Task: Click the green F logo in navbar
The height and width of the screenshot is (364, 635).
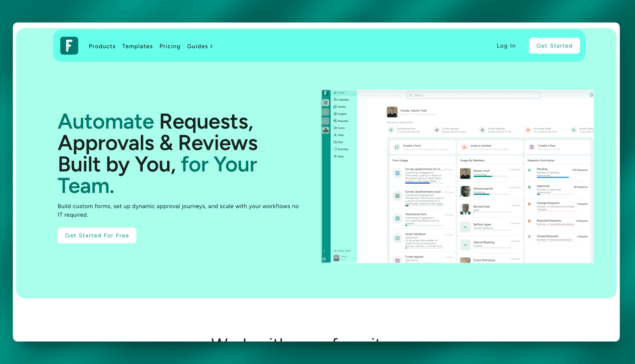Action: coord(69,46)
